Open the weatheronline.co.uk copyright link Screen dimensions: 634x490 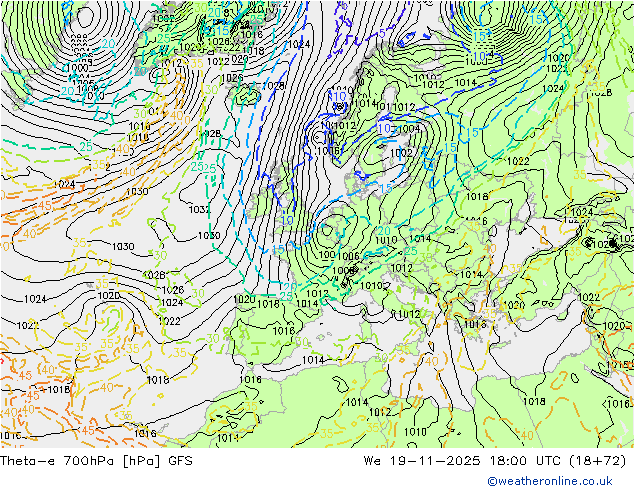pos(550,481)
